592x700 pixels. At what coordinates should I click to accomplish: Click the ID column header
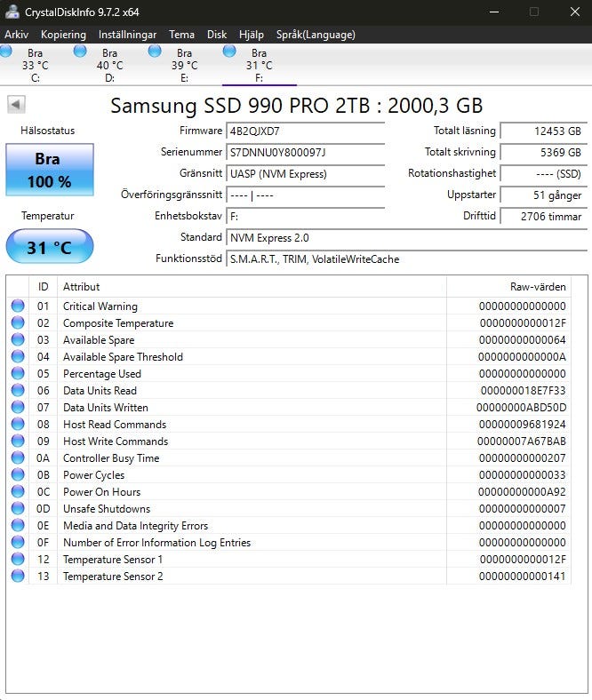[x=43, y=287]
